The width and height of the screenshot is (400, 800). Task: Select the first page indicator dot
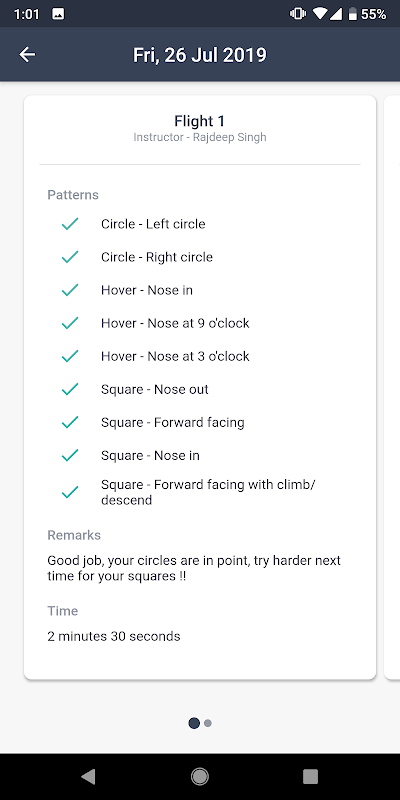[194, 723]
